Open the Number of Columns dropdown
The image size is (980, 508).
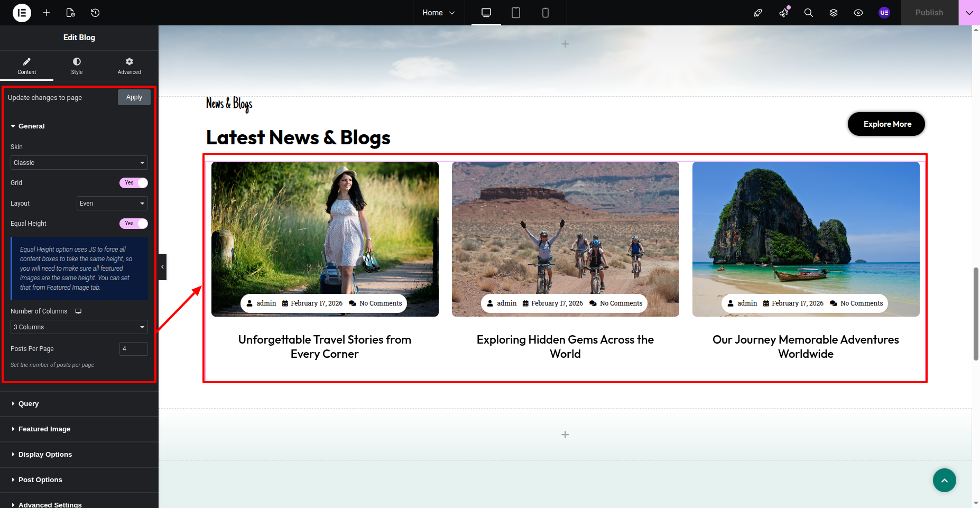tap(79, 327)
